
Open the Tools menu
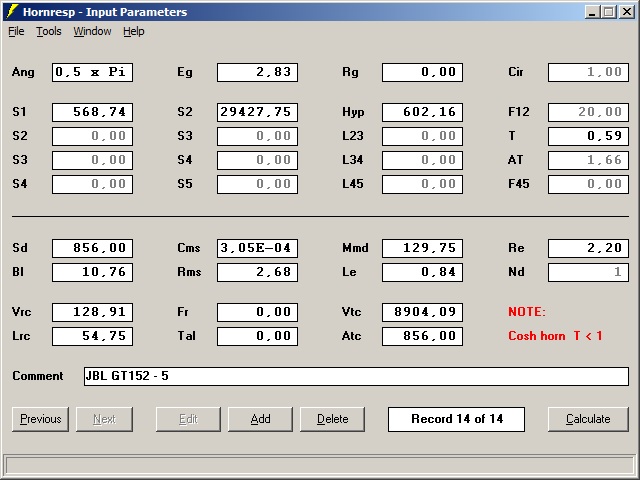[48, 31]
